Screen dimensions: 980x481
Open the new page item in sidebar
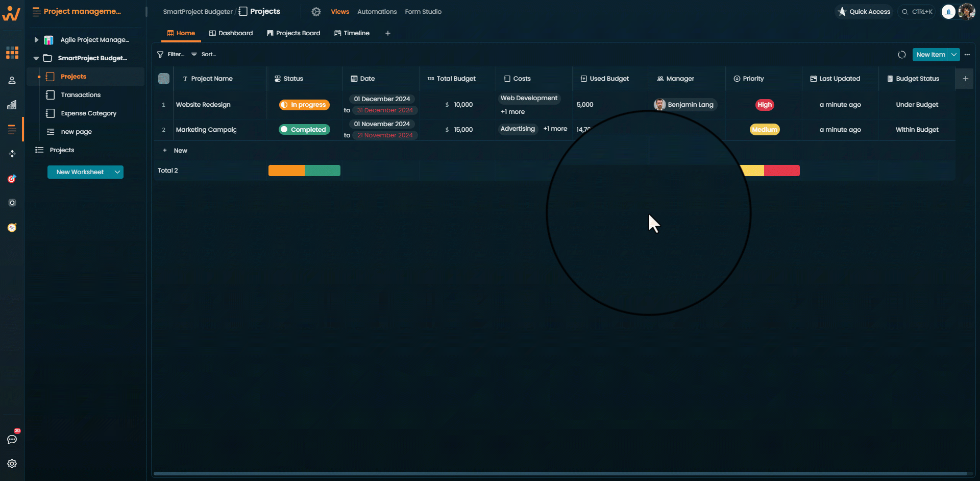click(76, 132)
